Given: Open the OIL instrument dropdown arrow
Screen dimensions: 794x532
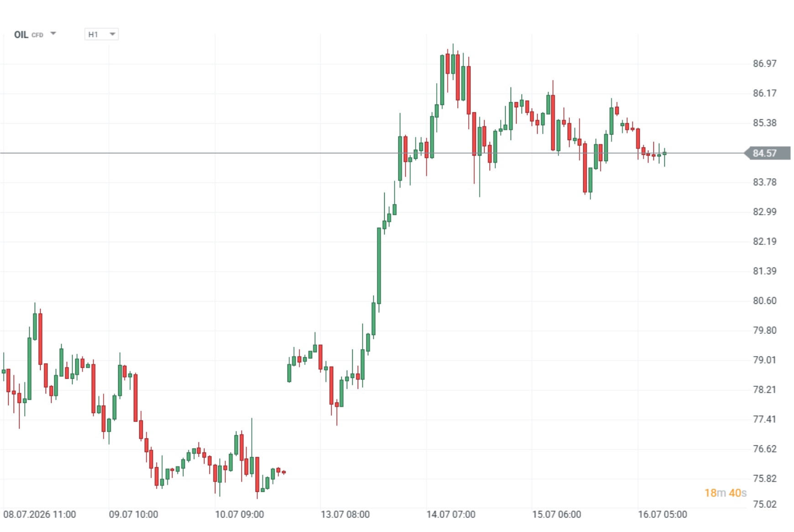Looking at the screenshot, I should point(53,34).
